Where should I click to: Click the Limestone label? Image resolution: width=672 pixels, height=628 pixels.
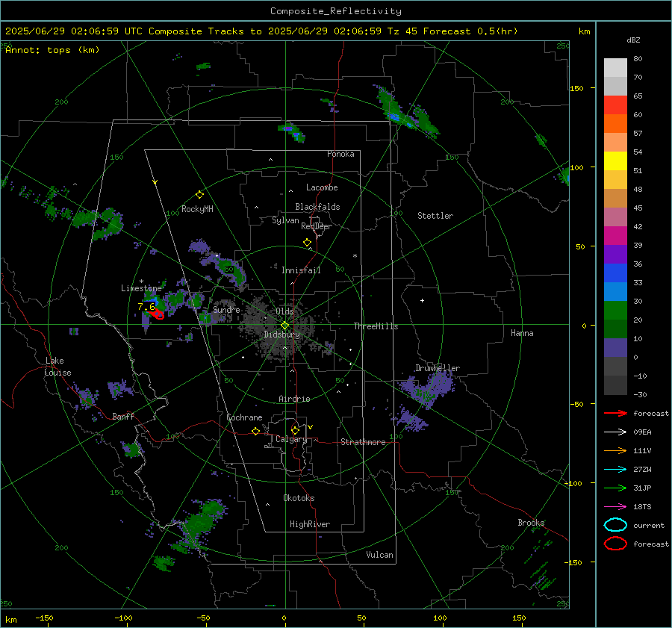(141, 288)
